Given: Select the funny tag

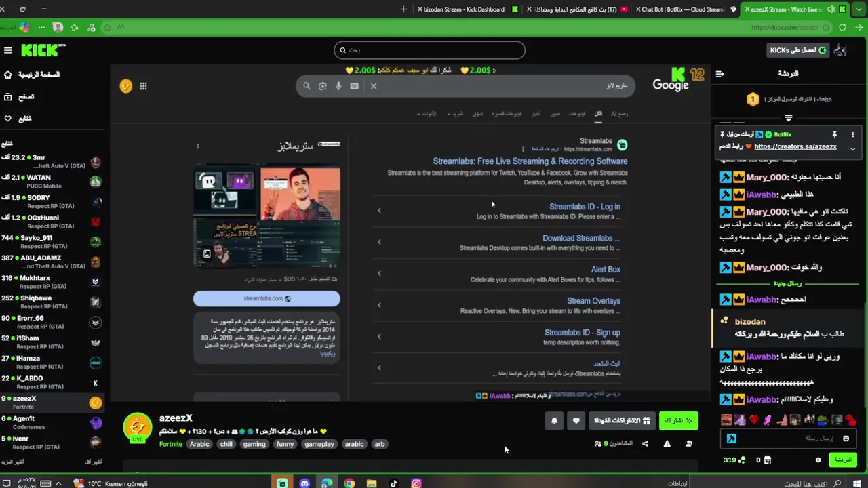Looking at the screenshot, I should point(285,445).
